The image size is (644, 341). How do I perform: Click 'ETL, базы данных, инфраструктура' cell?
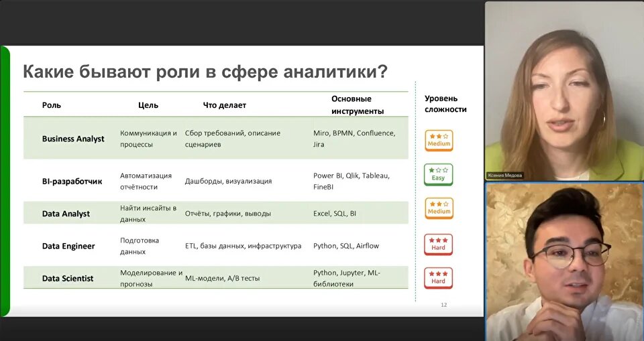243,246
